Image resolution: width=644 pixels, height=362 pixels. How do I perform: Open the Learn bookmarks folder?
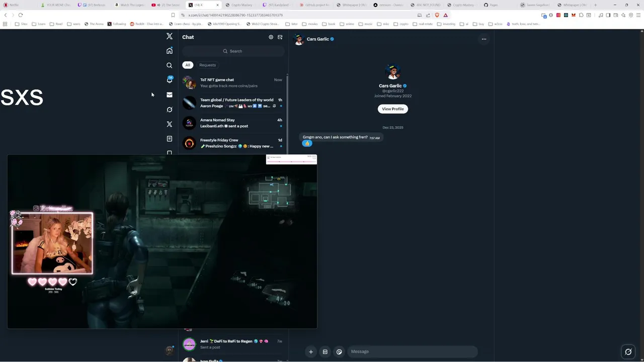38,24
